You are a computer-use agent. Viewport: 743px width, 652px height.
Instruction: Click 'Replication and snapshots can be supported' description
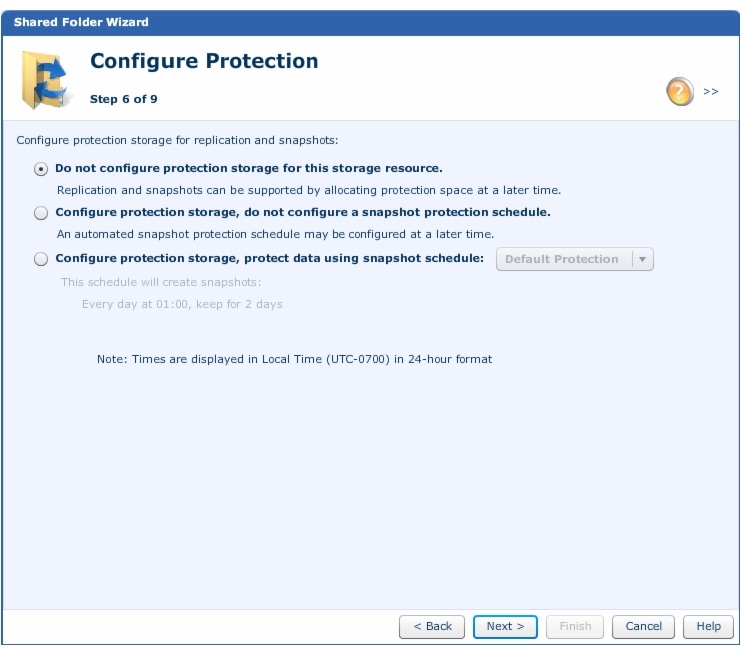[x=309, y=190]
